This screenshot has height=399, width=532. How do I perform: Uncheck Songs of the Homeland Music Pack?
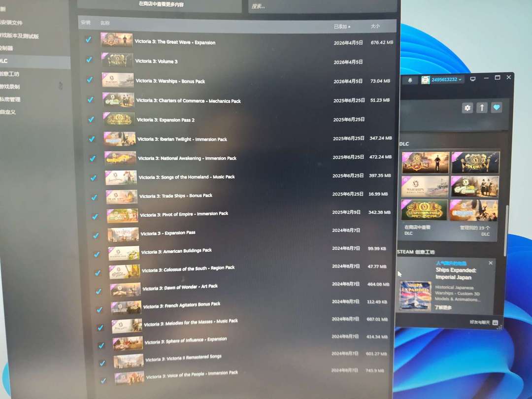coord(93,178)
